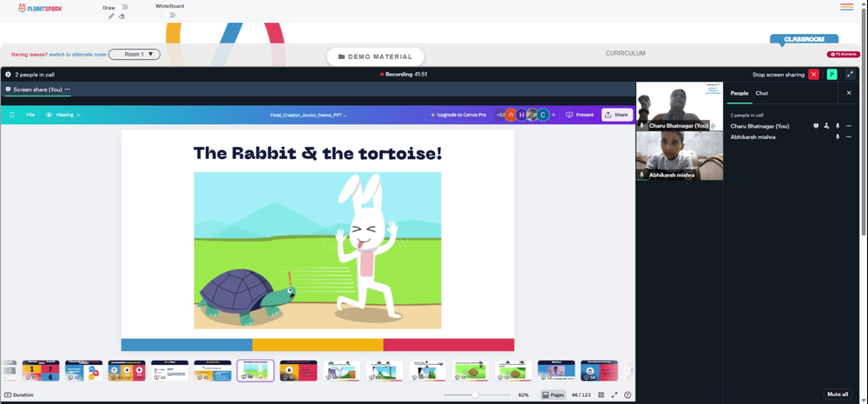Click the Canva Share button
The height and width of the screenshot is (404, 868).
[x=616, y=115]
